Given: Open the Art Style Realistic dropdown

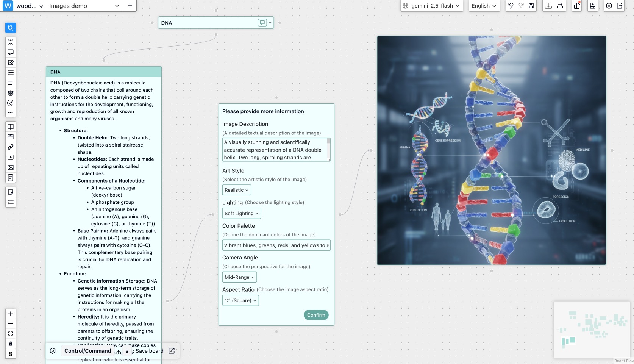Looking at the screenshot, I should point(236,190).
